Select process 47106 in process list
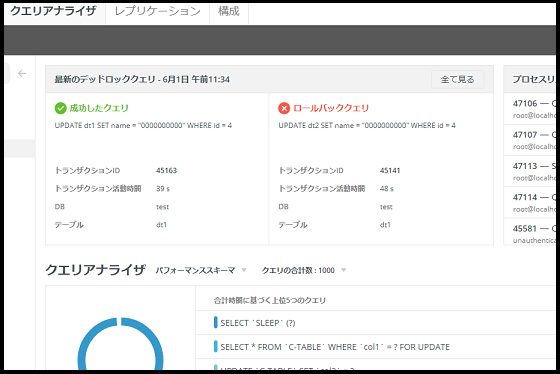This screenshot has width=560, height=374. pos(530,109)
